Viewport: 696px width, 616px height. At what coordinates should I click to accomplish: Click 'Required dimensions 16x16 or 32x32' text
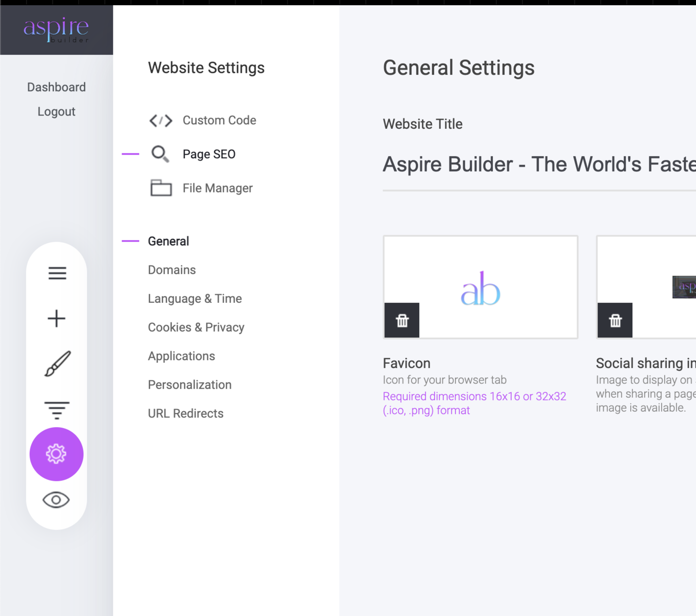tap(474, 396)
